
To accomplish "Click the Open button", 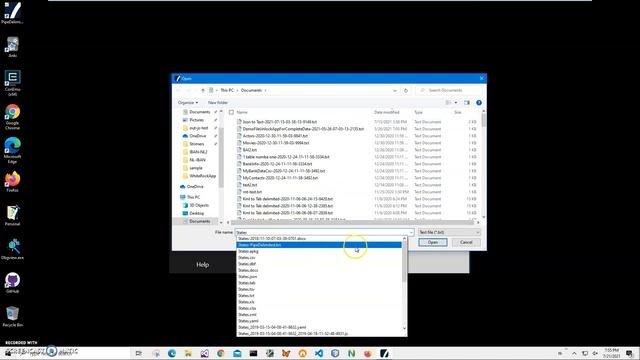I will (x=433, y=242).
